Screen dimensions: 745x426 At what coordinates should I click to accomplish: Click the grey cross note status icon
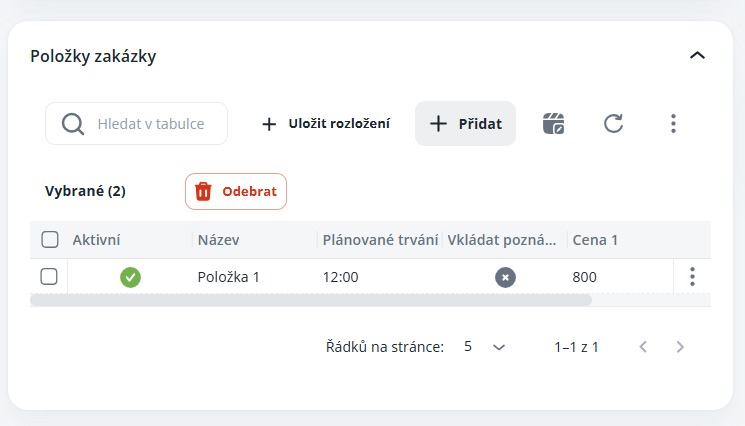505,277
